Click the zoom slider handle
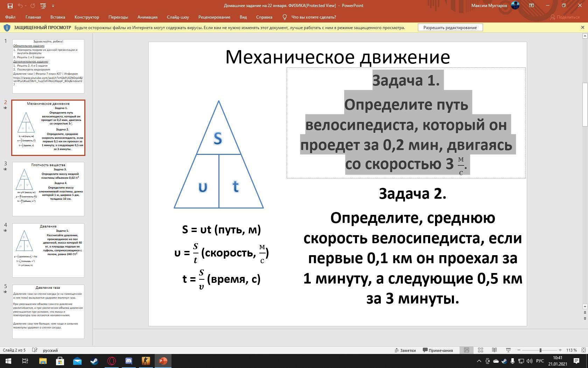 click(x=540, y=350)
